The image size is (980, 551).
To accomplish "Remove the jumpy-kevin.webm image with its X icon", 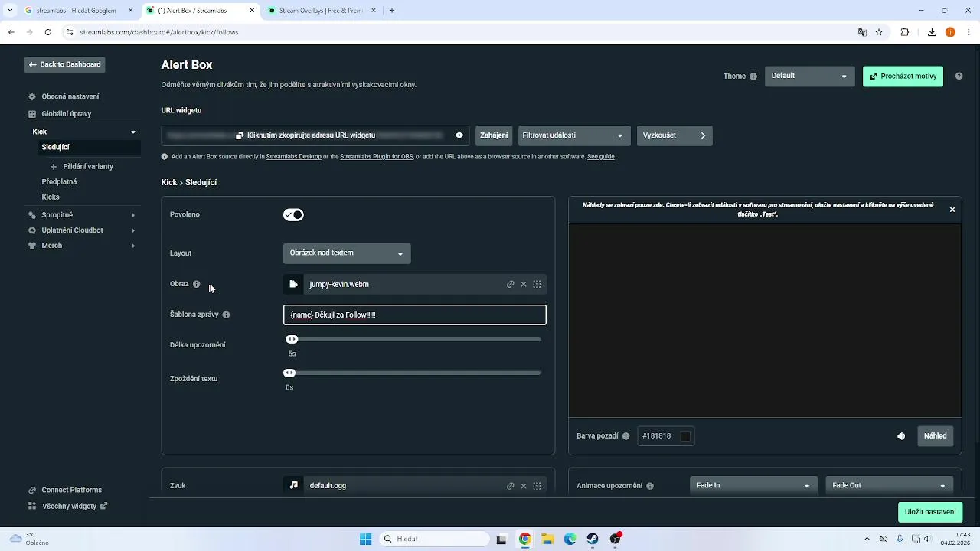I will click(x=524, y=284).
